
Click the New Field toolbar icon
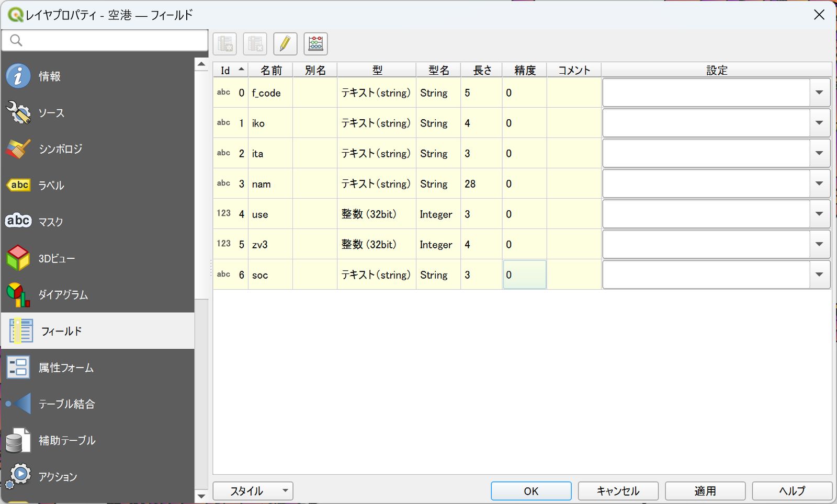(x=225, y=44)
